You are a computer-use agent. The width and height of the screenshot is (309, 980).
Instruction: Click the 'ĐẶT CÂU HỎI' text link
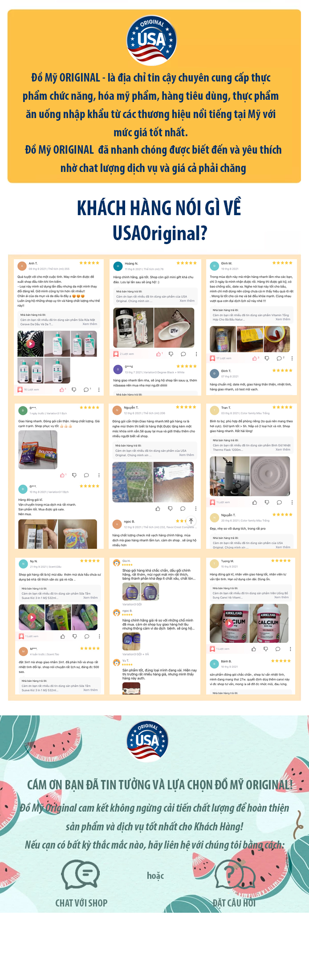234,903
